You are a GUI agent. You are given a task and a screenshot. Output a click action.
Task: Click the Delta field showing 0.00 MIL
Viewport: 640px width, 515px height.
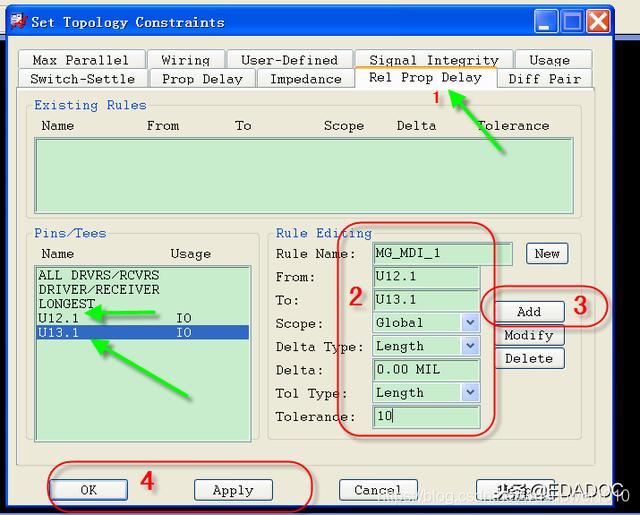[426, 370]
